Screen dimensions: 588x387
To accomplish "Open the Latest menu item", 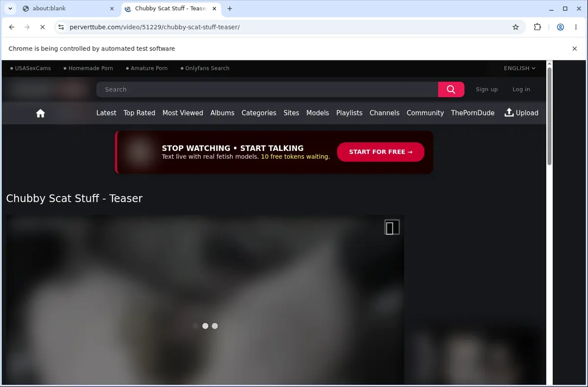I will pyautogui.click(x=106, y=113).
